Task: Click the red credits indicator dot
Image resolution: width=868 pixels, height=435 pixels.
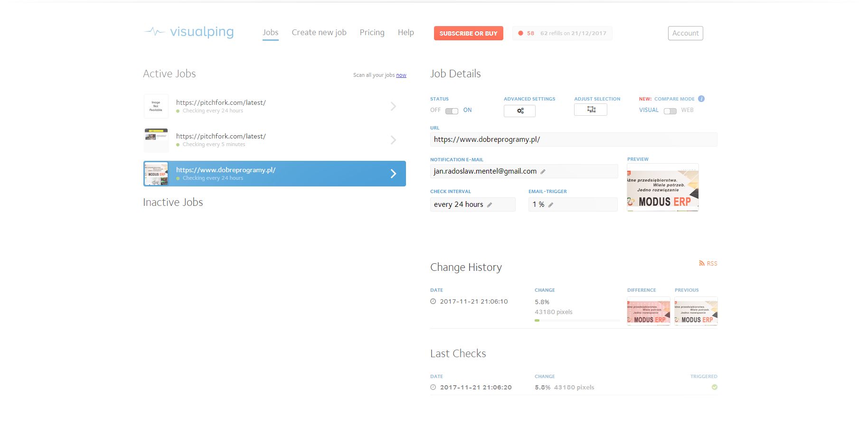Action: [520, 33]
